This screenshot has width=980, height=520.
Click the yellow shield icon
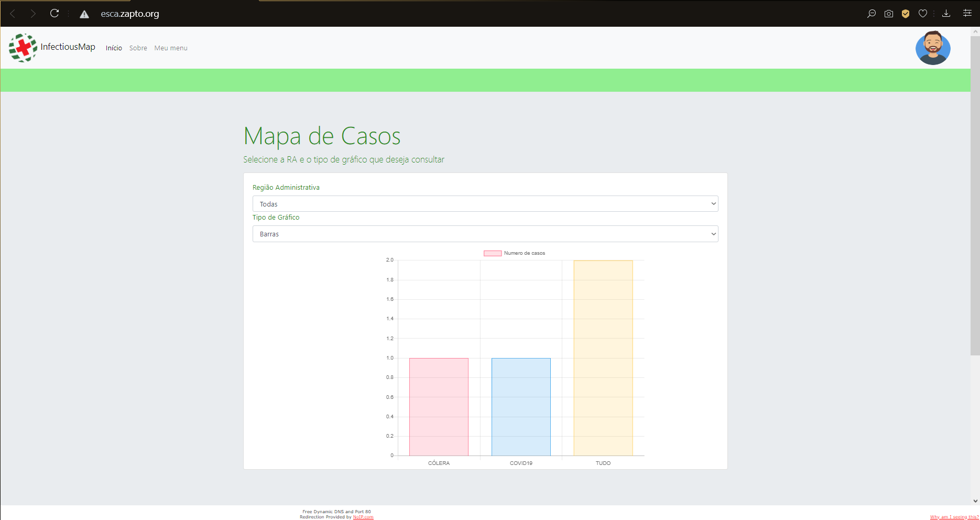click(x=906, y=14)
